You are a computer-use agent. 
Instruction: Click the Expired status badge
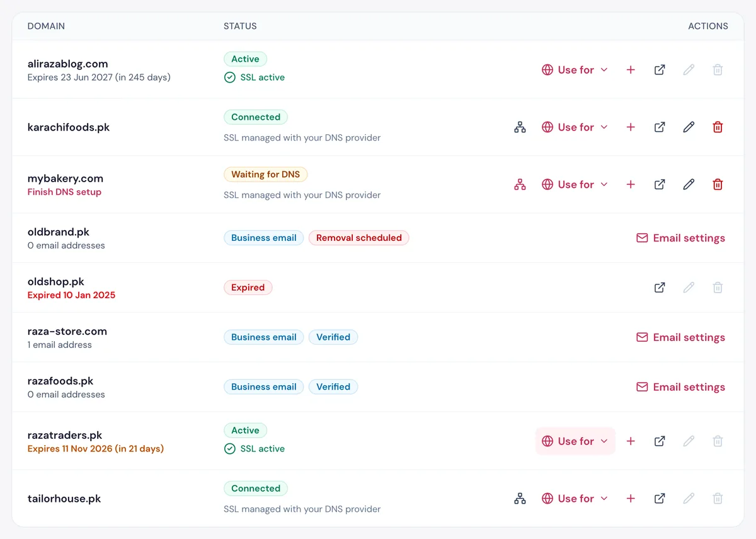pyautogui.click(x=248, y=287)
